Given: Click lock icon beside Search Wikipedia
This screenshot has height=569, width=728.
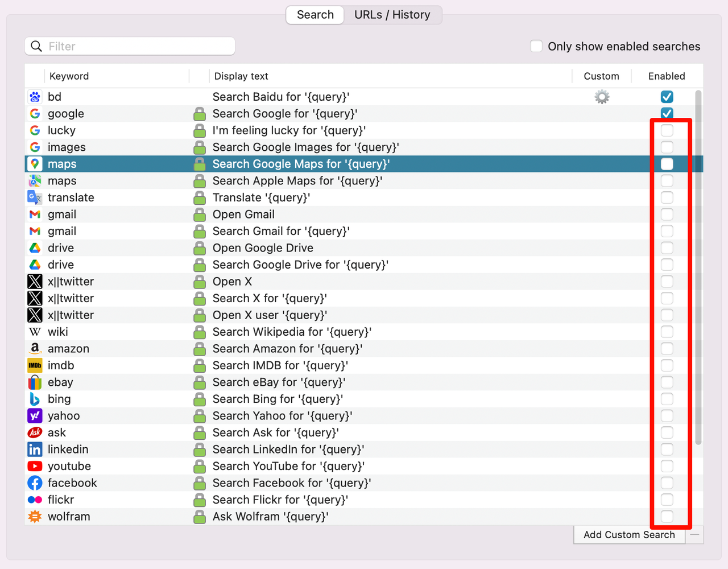Looking at the screenshot, I should pyautogui.click(x=200, y=332).
